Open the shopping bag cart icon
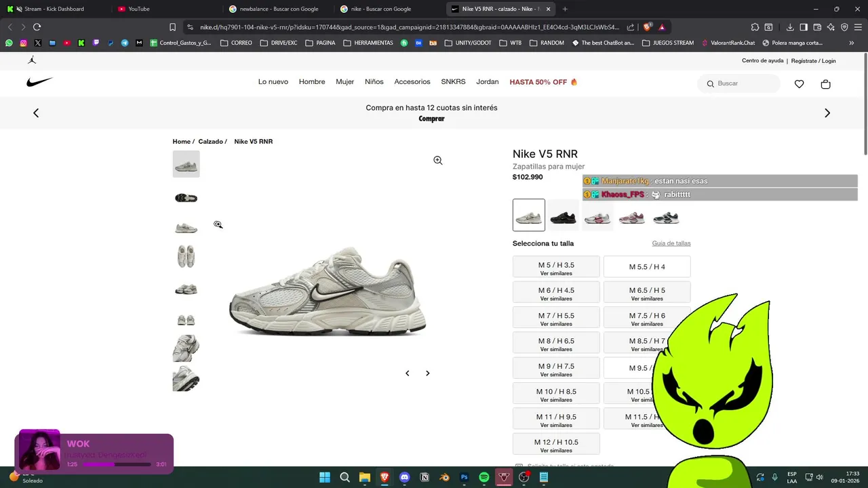The height and width of the screenshot is (488, 868). pos(825,84)
